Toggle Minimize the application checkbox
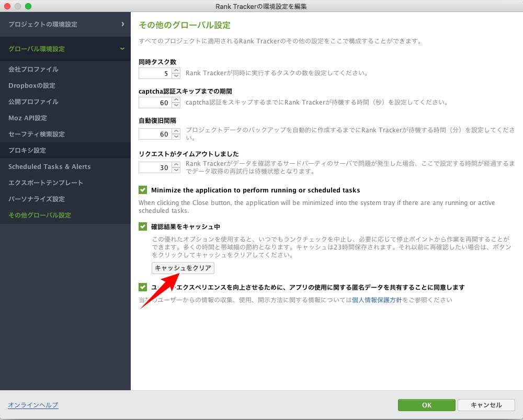 click(x=143, y=190)
